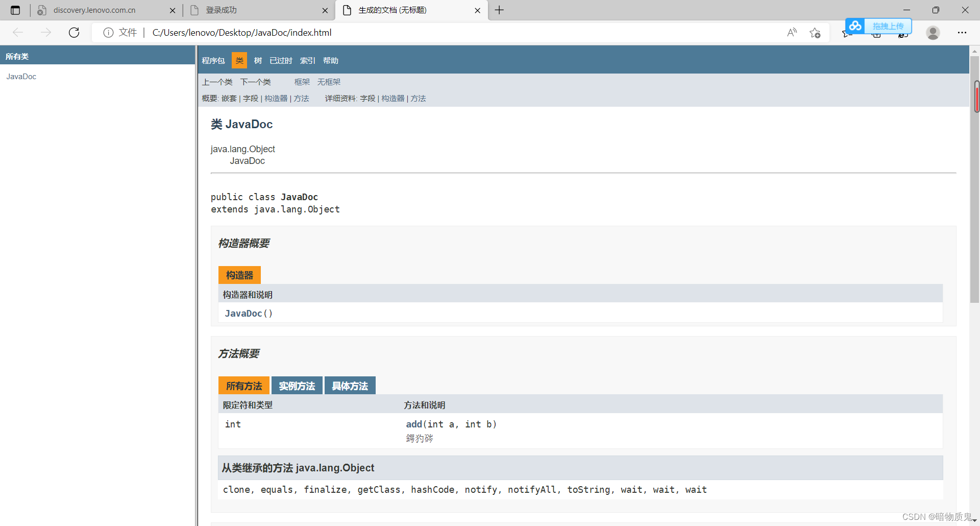Close the discovery.lenovo.com.cn tab
The width and height of the screenshot is (980, 526).
pos(173,10)
